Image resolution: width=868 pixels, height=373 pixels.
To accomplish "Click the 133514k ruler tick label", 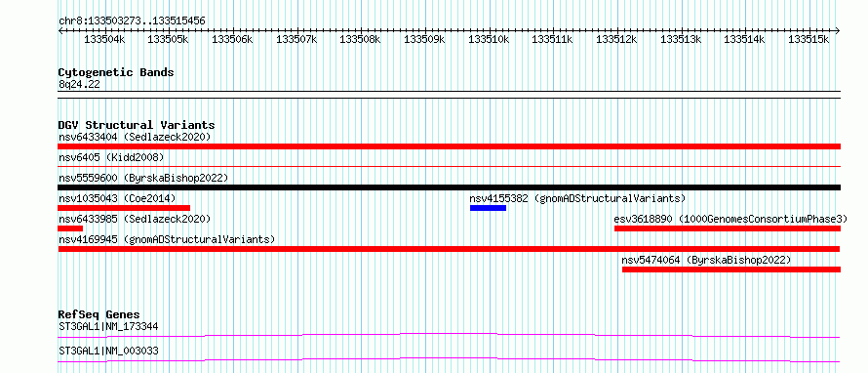I will click(x=744, y=39).
